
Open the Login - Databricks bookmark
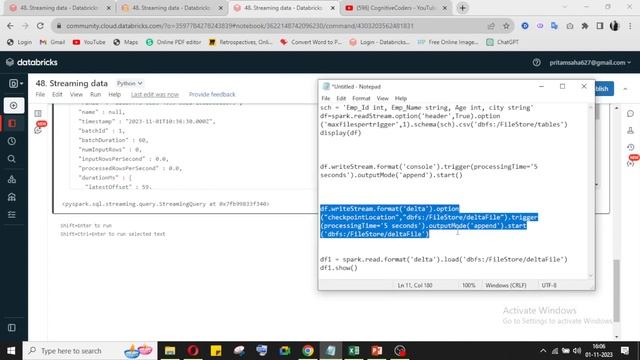(380, 42)
